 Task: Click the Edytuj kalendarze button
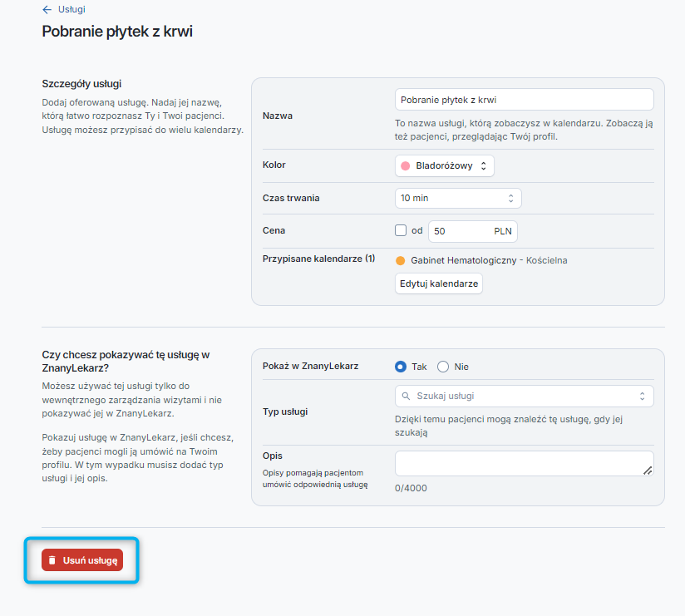click(438, 283)
